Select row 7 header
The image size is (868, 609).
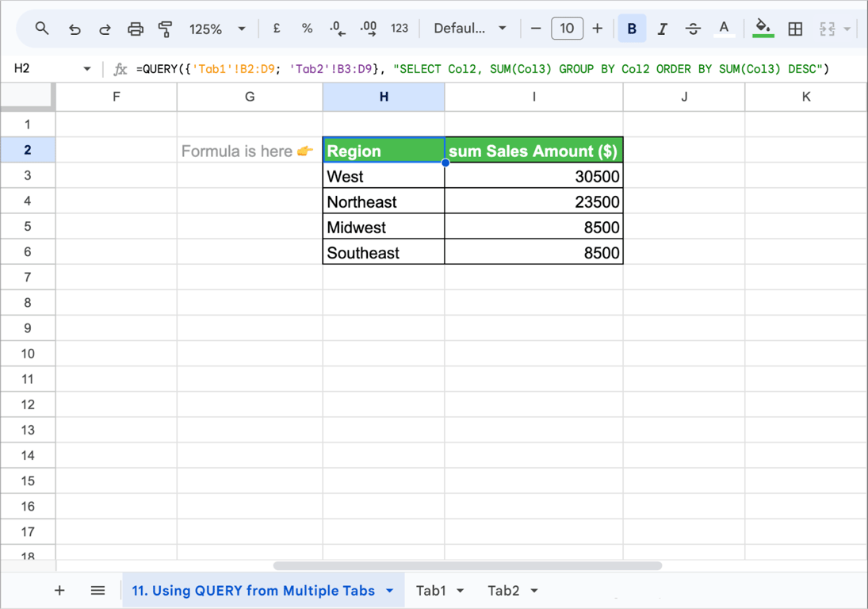28,278
